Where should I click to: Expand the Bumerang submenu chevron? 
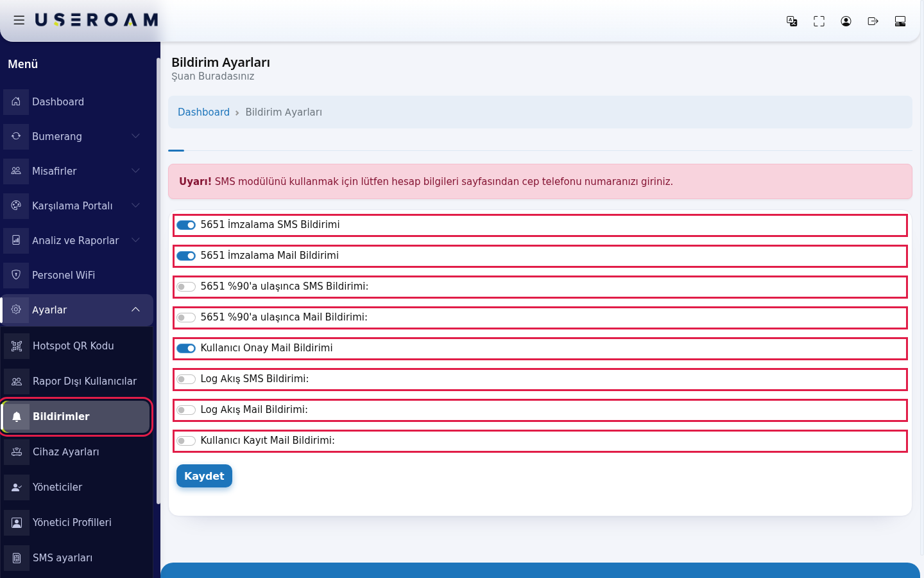click(135, 136)
